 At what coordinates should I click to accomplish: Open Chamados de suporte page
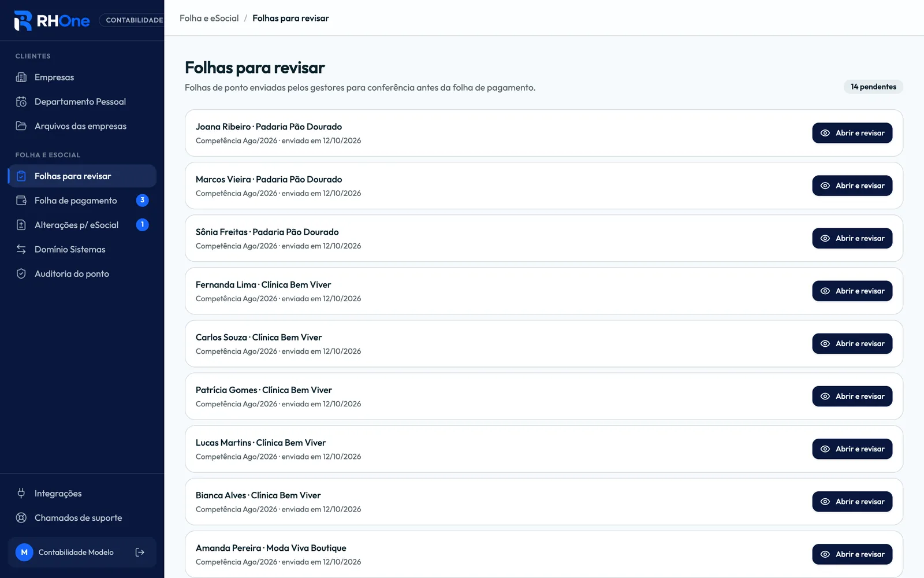coord(82,518)
